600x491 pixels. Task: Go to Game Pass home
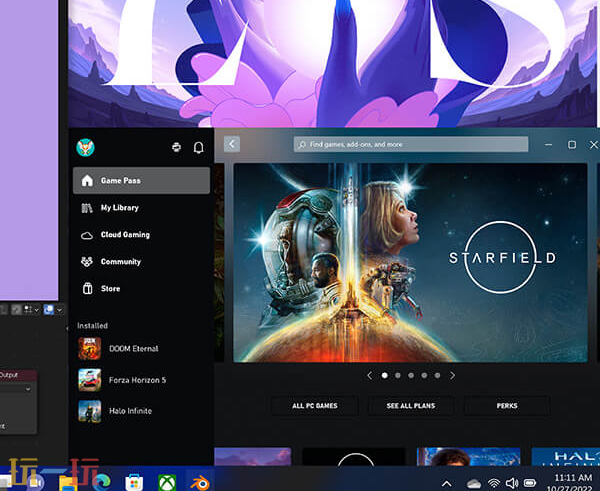pyautogui.click(x=141, y=180)
